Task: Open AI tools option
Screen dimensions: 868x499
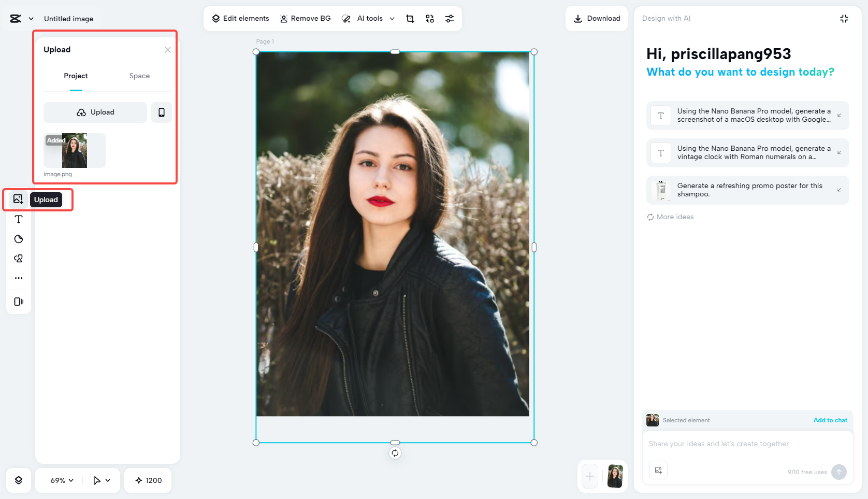Action: (363, 19)
